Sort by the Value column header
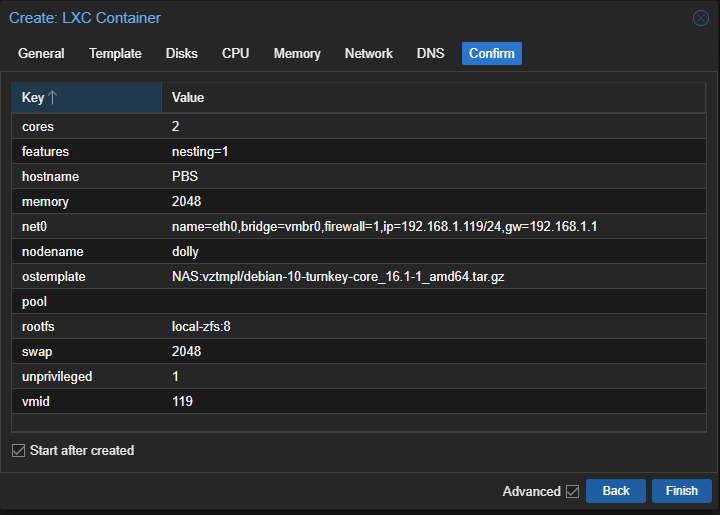The image size is (720, 515). (x=433, y=97)
